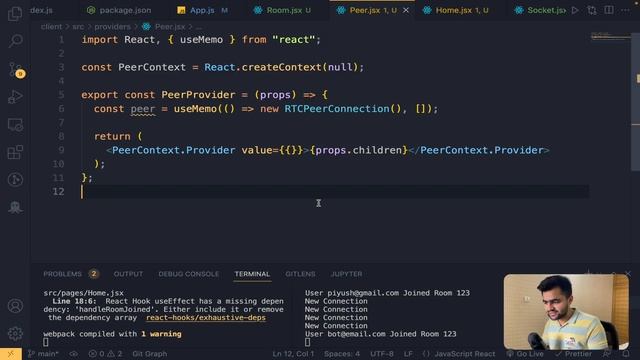The image size is (640, 360).
Task: Start Go Live server from status bar
Action: tap(525, 354)
